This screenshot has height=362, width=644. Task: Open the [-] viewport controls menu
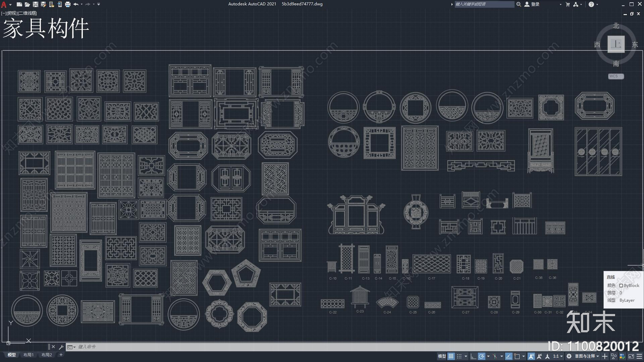pos(4,13)
